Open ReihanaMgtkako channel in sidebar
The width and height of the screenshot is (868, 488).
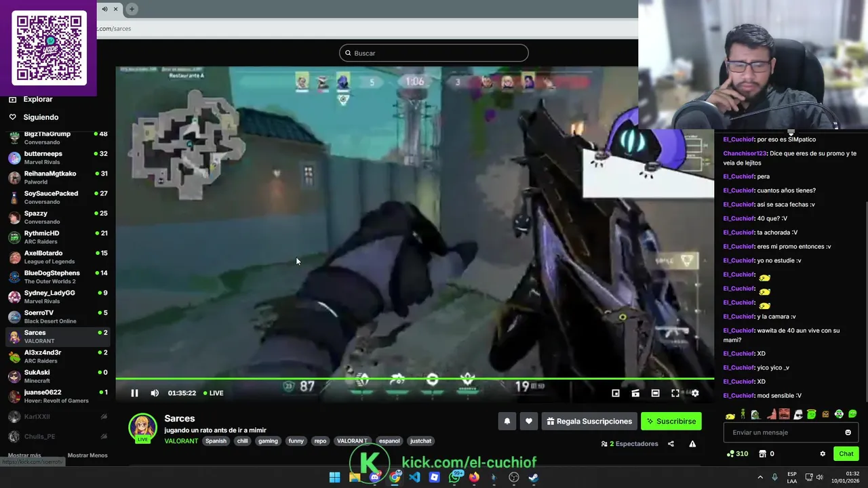click(58, 178)
